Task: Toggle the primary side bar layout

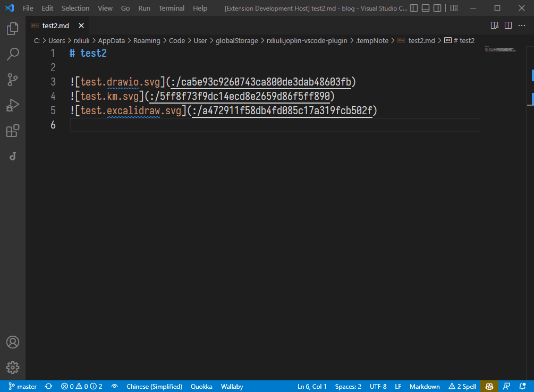Action: click(x=414, y=8)
